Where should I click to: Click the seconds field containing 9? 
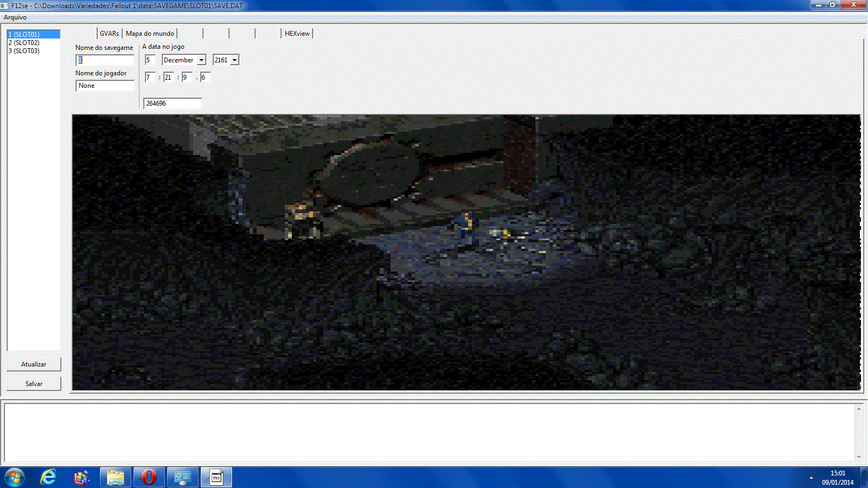pyautogui.click(x=187, y=78)
